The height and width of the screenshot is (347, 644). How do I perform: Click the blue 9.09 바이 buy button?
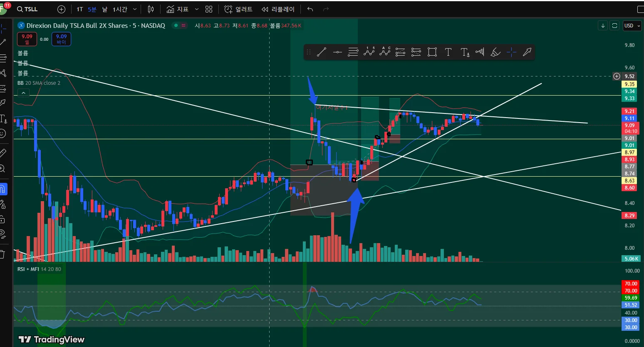(61, 39)
